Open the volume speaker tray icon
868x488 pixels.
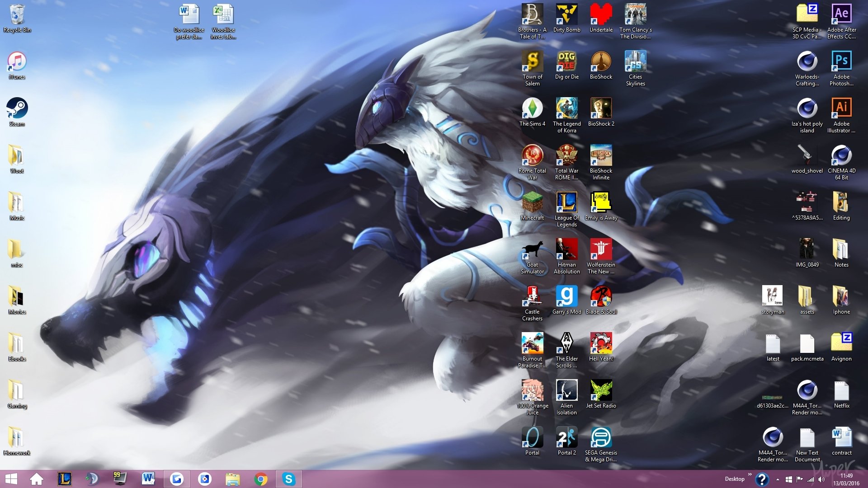(x=821, y=479)
